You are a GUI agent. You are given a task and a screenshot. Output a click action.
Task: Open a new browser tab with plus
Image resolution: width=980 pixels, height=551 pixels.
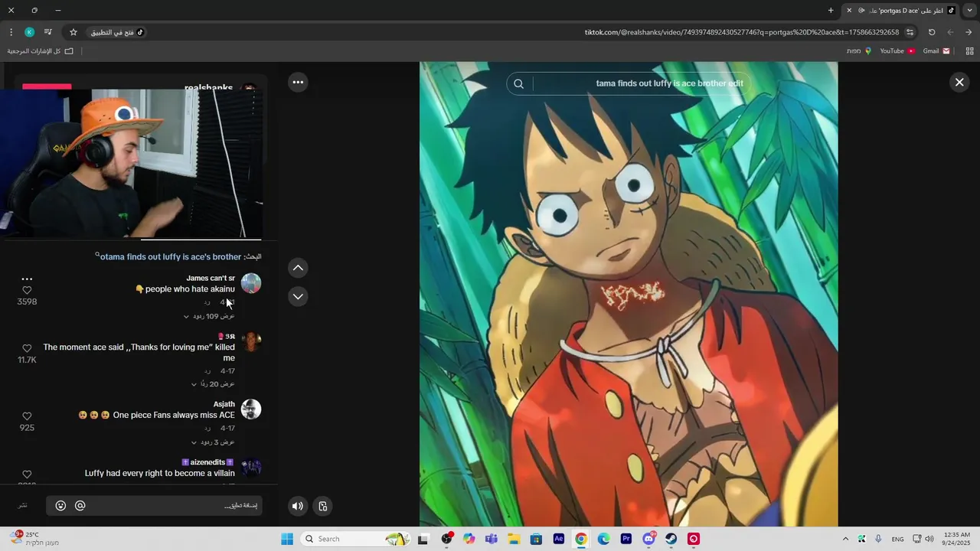point(831,11)
